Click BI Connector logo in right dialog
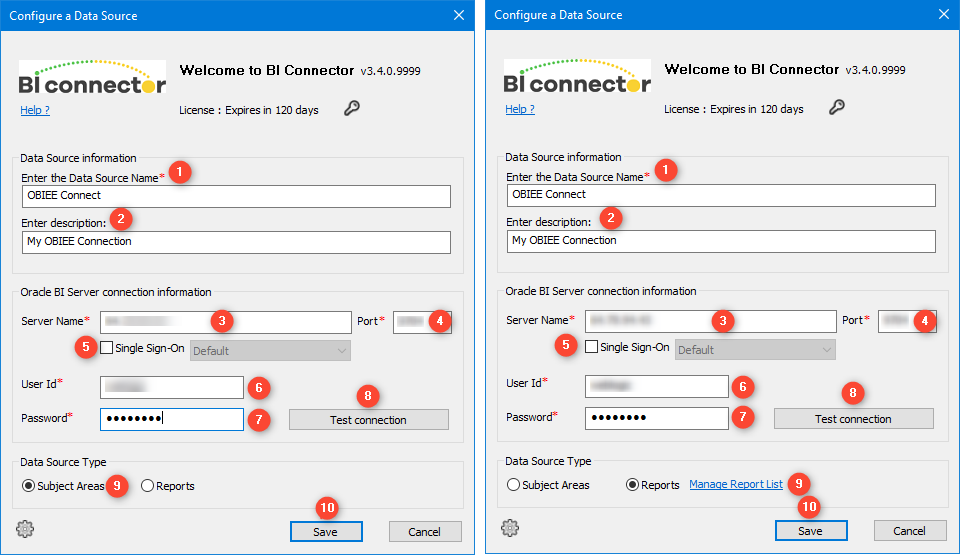Image resolution: width=961 pixels, height=555 pixels. (577, 76)
